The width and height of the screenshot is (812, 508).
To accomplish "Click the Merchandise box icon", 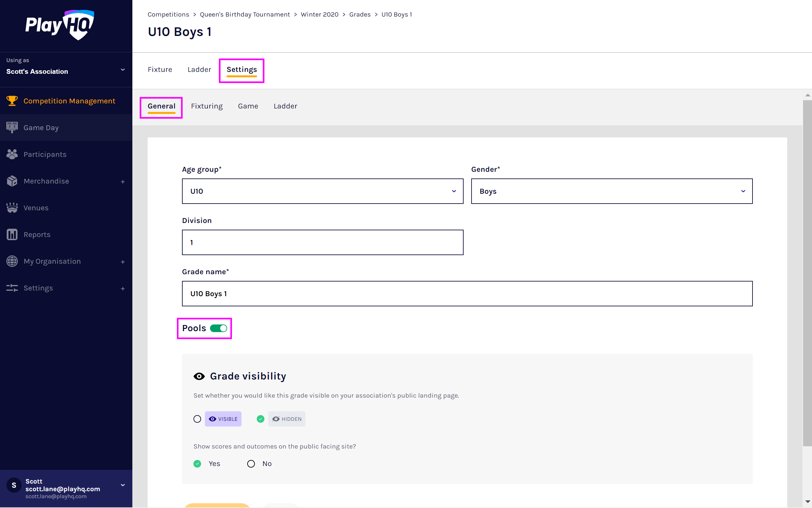I will pyautogui.click(x=12, y=181).
